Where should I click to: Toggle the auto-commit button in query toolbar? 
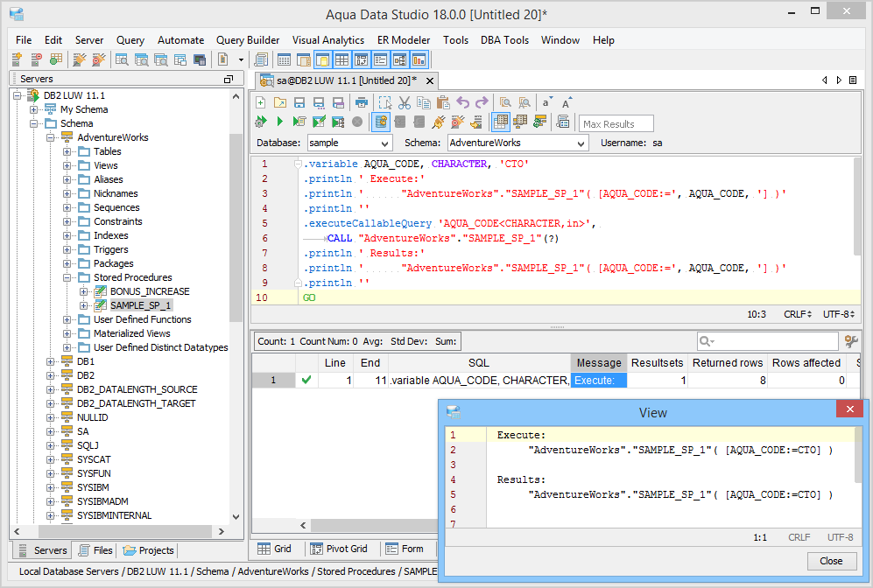tap(381, 122)
